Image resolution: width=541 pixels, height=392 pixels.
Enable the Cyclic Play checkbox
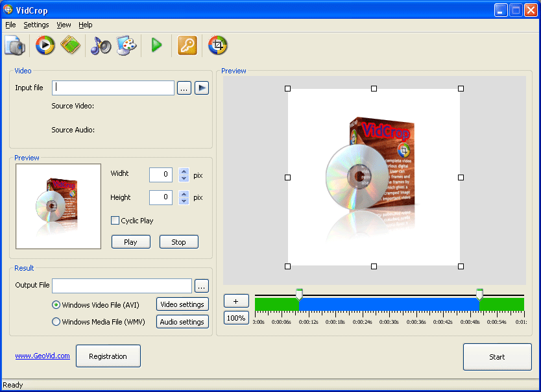pyautogui.click(x=115, y=221)
